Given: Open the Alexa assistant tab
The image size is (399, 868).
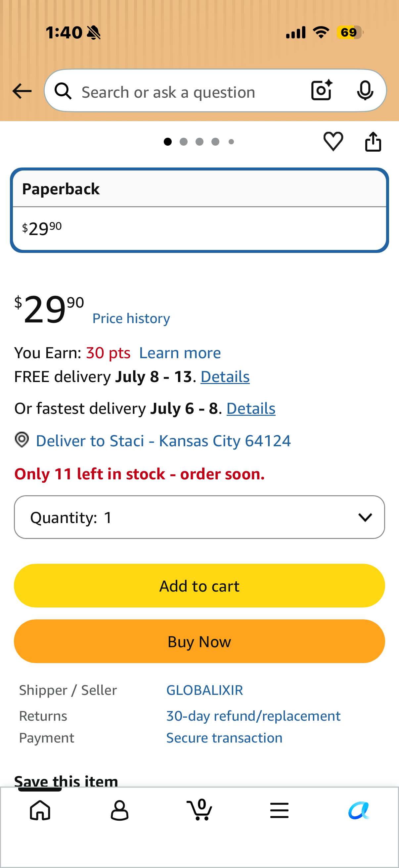Looking at the screenshot, I should [x=359, y=810].
